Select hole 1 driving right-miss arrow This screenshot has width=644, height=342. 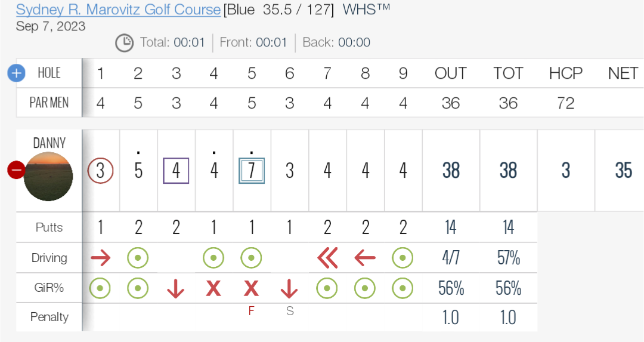coord(101,258)
